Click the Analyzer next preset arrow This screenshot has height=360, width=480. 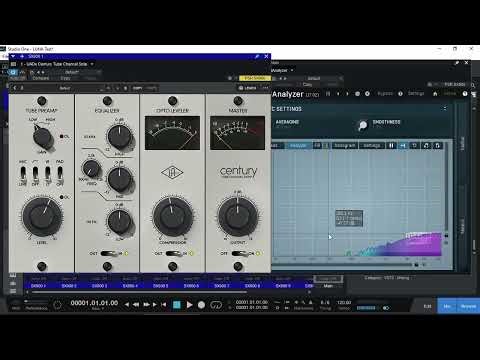coord(347,94)
